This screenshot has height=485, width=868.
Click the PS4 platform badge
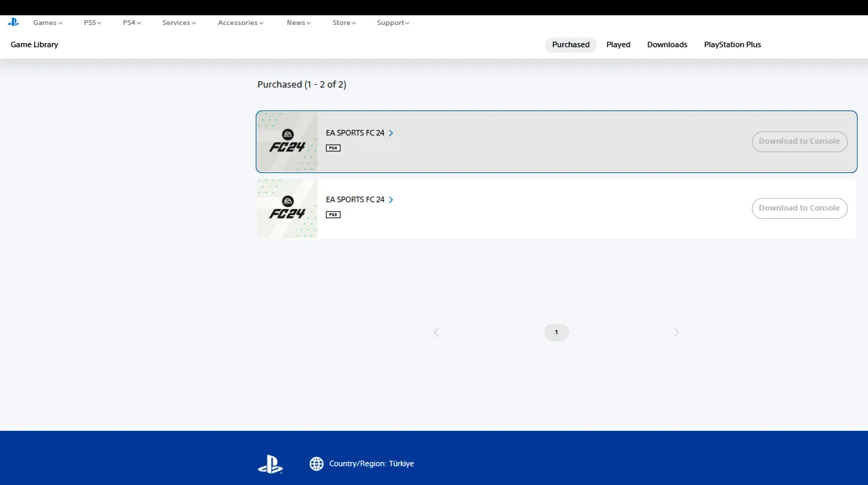coord(334,148)
